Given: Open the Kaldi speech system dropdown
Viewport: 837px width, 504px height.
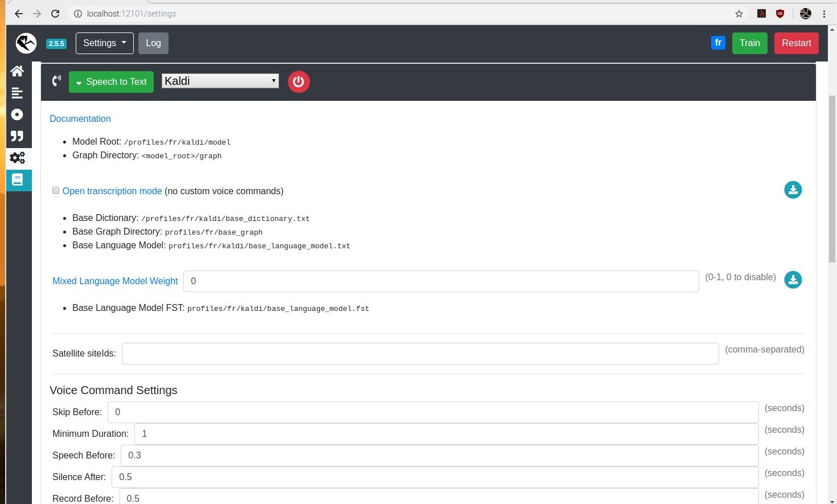Looking at the screenshot, I should pos(220,81).
